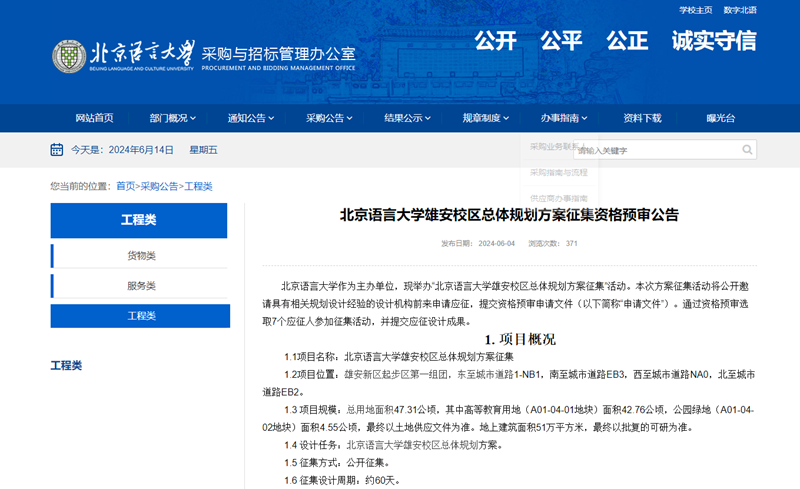Screen dimensions: 800x489
Task: Expand the 通知公告 dropdown menu
Action: (250, 118)
